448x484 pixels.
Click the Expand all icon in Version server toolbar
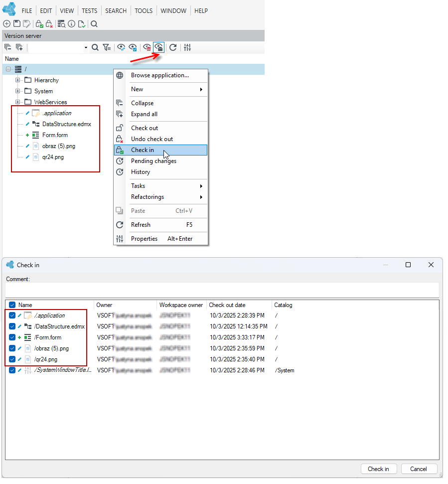pos(19,47)
